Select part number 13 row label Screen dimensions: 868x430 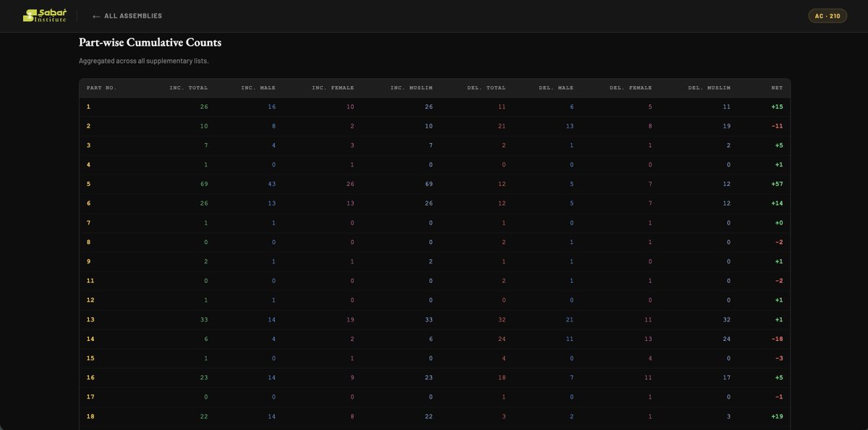point(90,319)
